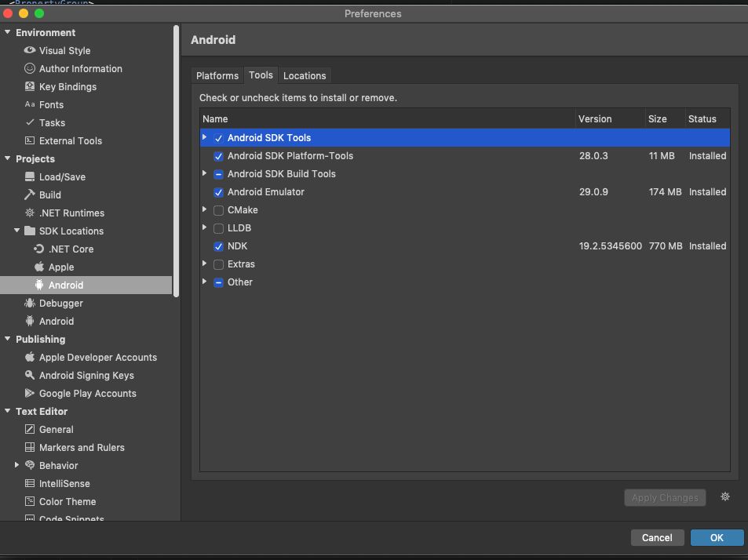Open Tasks checkmark icon
The height and width of the screenshot is (560, 748).
30,122
